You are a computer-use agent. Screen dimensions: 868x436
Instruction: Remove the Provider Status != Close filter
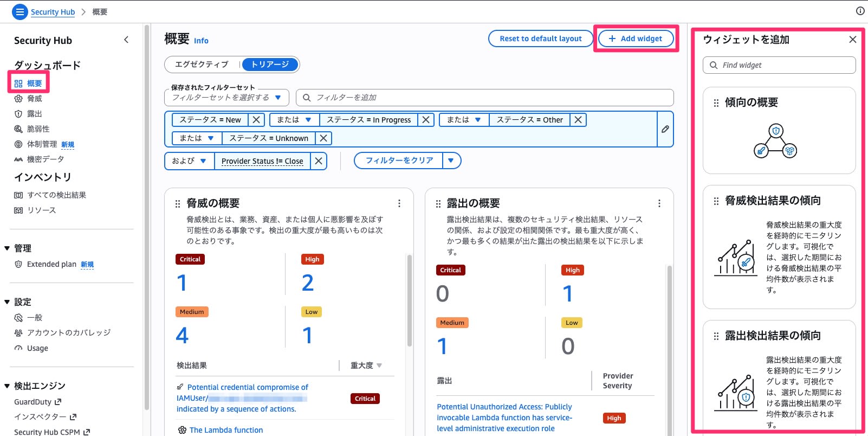coord(319,161)
